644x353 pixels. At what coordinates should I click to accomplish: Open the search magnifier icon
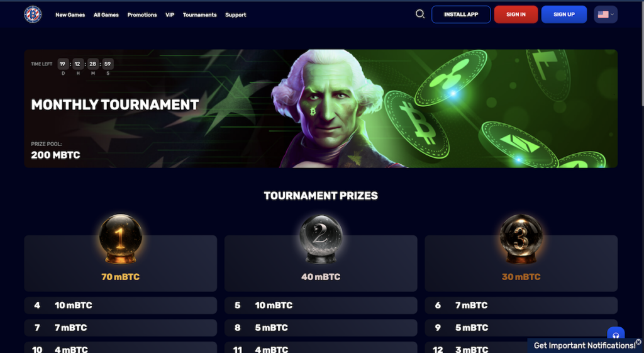[x=419, y=14]
